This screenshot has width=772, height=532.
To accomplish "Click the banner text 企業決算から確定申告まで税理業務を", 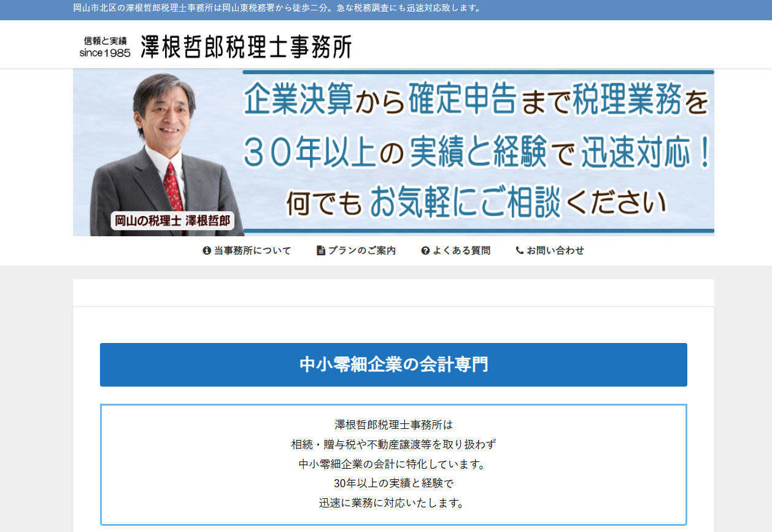I will point(477,100).
